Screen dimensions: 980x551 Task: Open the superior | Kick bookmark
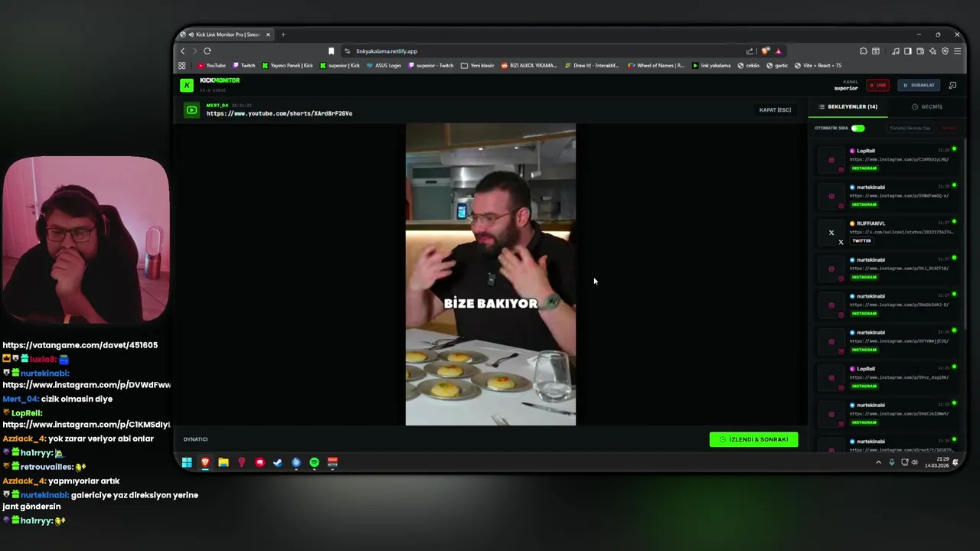click(340, 66)
